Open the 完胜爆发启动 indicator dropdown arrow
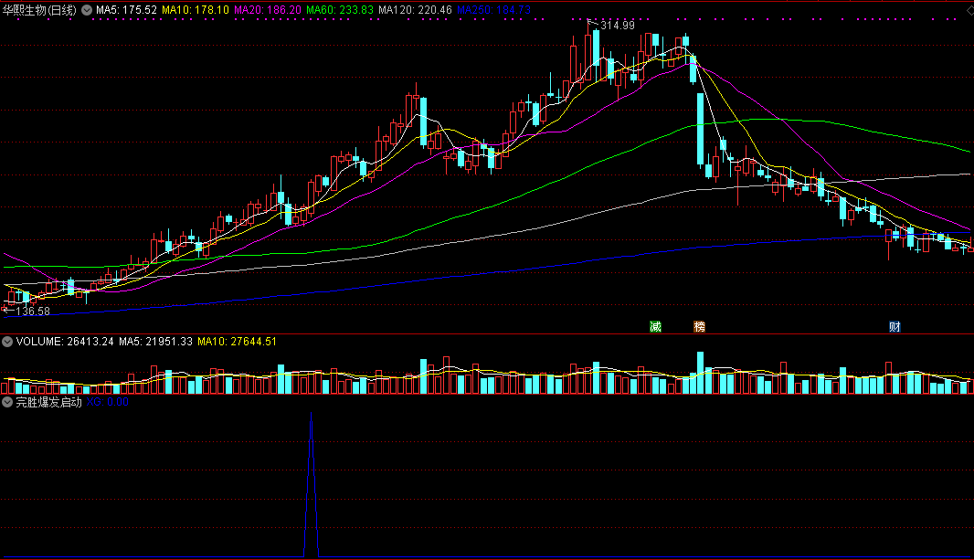The width and height of the screenshot is (974, 560). [7, 402]
